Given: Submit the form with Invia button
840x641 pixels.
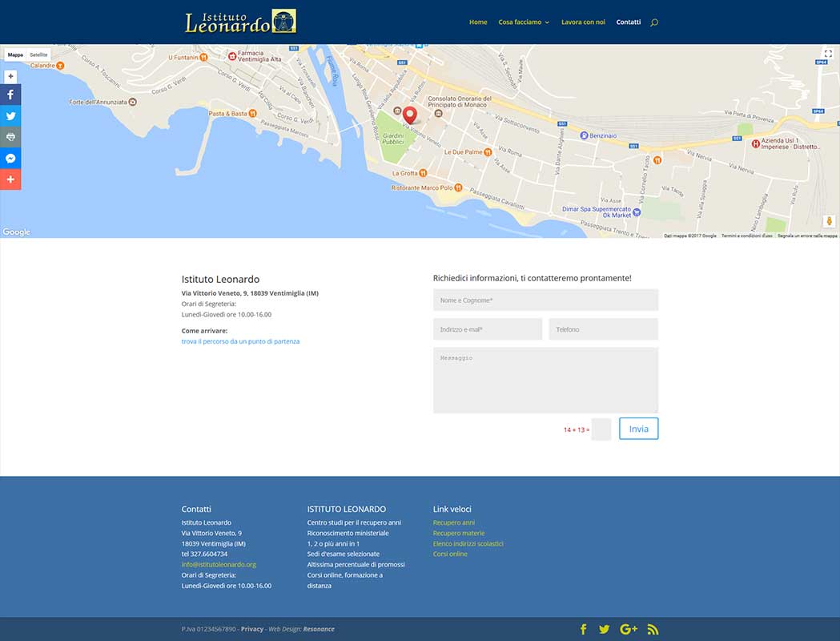Looking at the screenshot, I should coord(638,429).
